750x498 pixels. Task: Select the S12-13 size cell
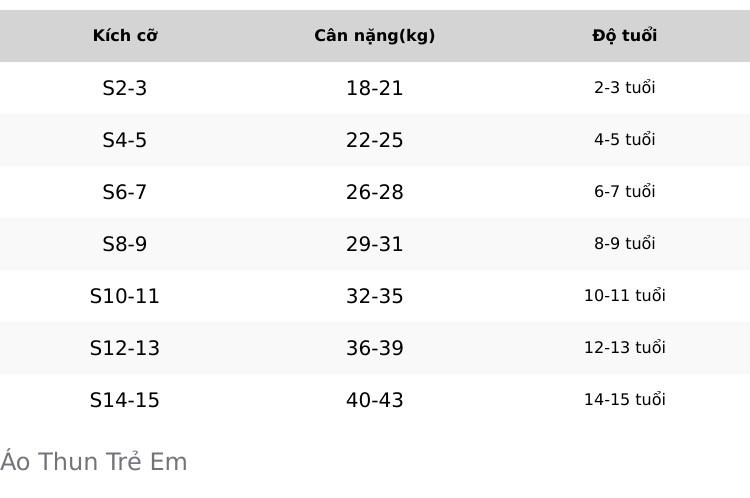125,348
